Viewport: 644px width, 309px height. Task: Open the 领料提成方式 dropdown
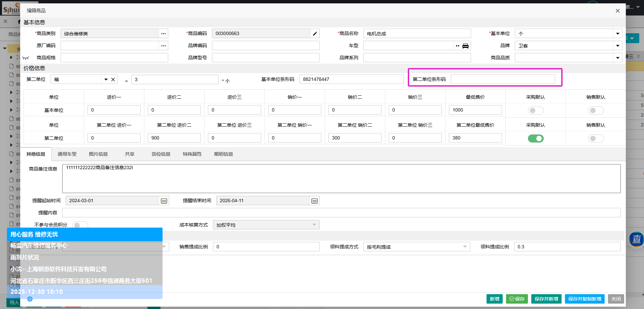tap(465, 247)
